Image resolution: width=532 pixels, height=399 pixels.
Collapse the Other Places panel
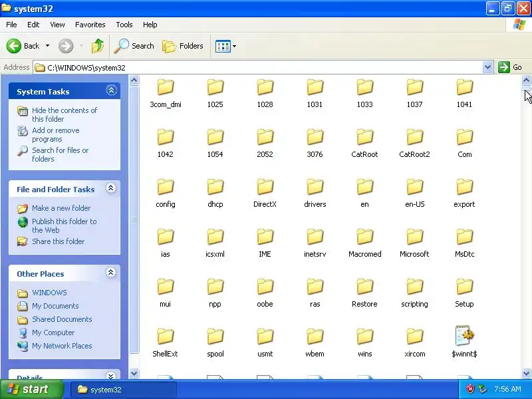(x=111, y=272)
